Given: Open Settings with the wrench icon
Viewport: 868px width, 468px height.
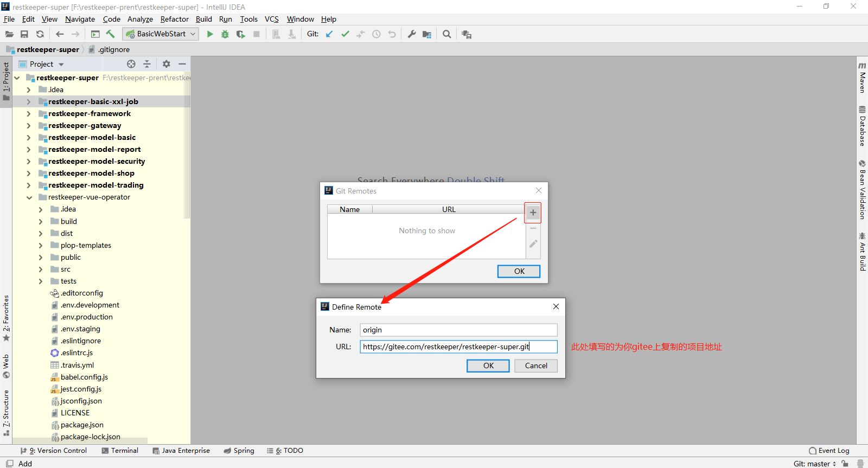Looking at the screenshot, I should (412, 34).
